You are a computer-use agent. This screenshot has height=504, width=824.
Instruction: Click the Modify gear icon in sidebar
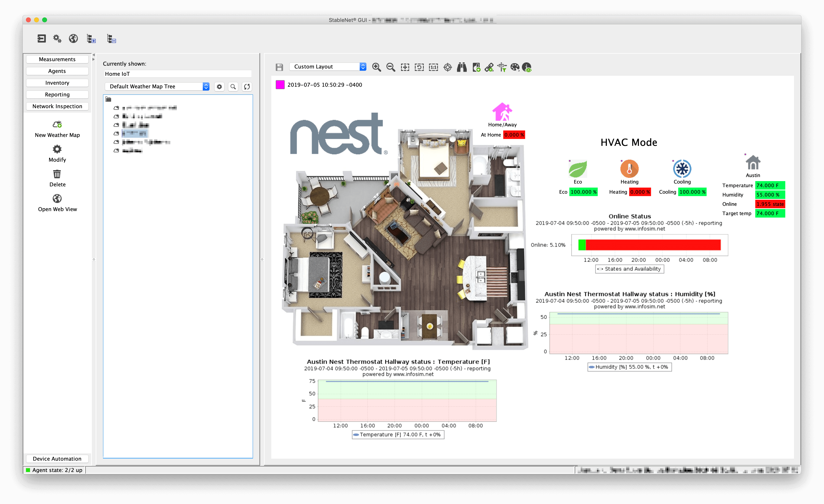57,149
